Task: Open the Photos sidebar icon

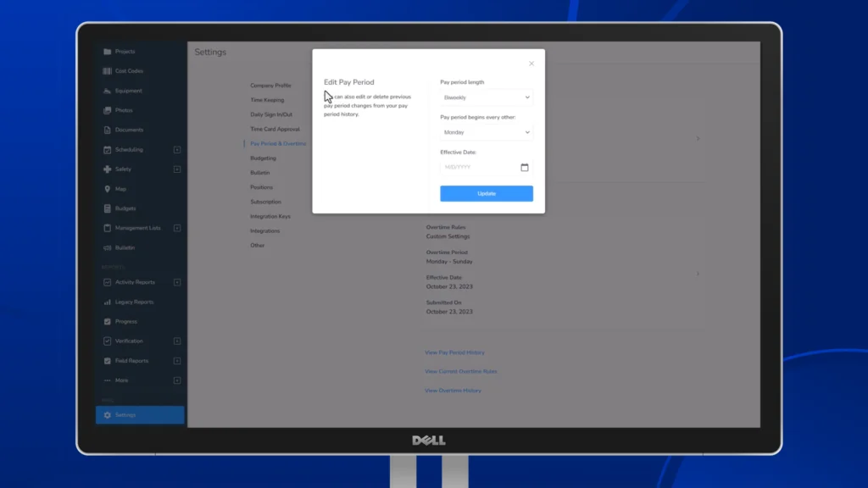Action: click(x=108, y=110)
